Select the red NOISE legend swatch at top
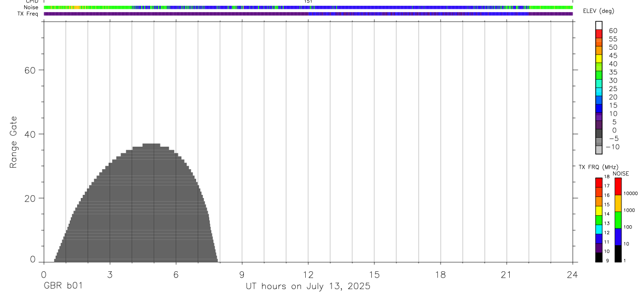Image resolution: width=644 pixels, height=297 pixels. coord(618,186)
